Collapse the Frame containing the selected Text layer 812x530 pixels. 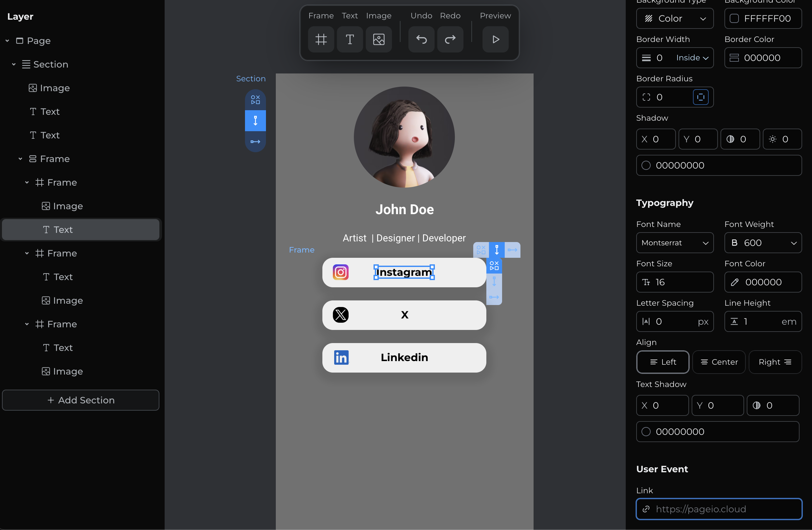(27, 182)
